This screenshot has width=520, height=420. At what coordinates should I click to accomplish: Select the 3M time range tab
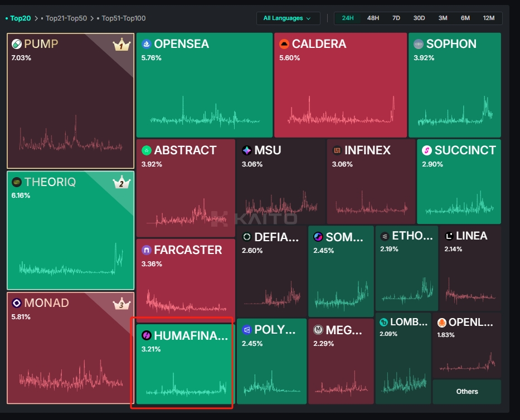click(443, 18)
